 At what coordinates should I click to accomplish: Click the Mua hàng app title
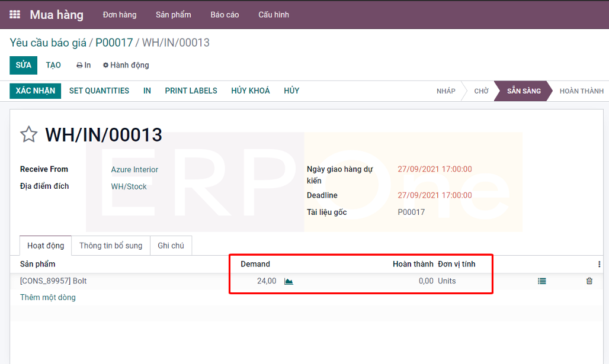pos(57,15)
